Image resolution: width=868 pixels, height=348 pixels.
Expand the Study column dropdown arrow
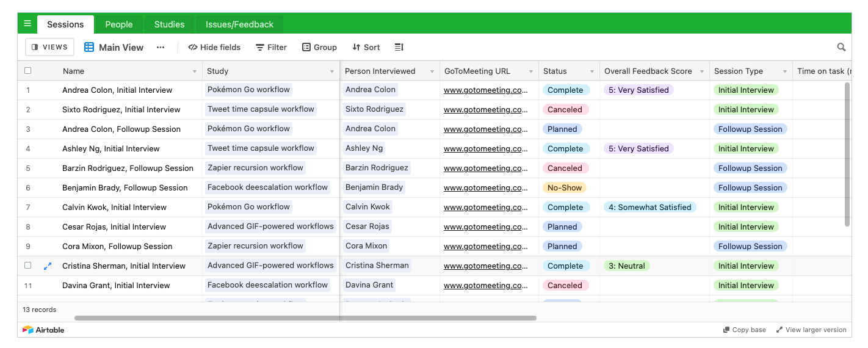[x=332, y=71]
